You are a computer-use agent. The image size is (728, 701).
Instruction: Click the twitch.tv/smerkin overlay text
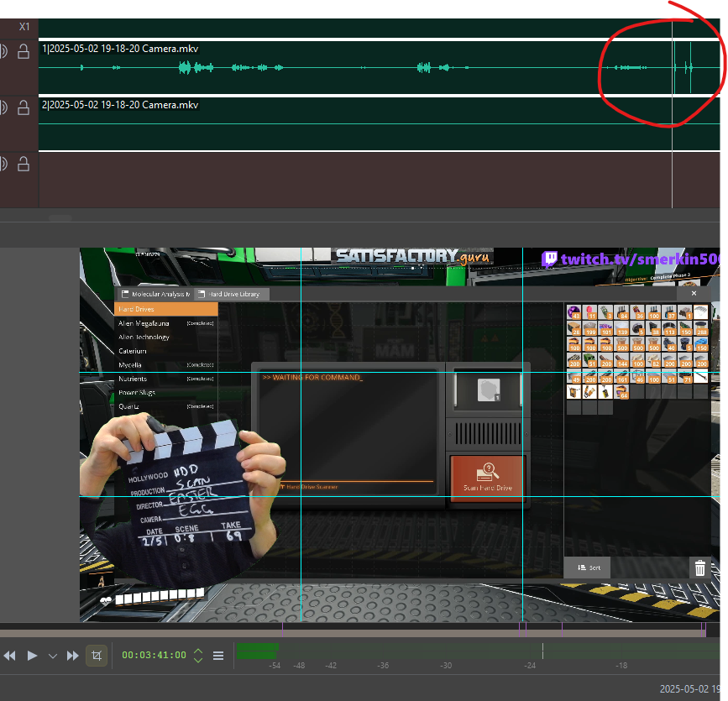(632, 259)
